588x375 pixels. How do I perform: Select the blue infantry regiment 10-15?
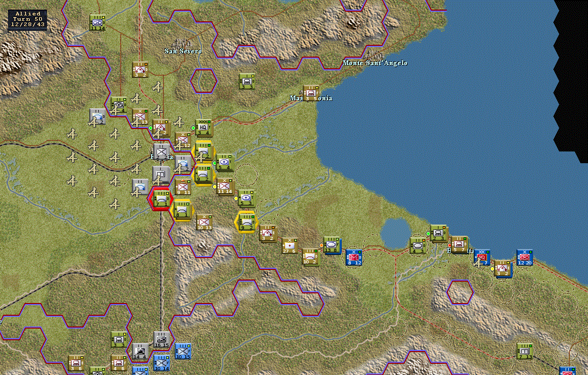183,351
